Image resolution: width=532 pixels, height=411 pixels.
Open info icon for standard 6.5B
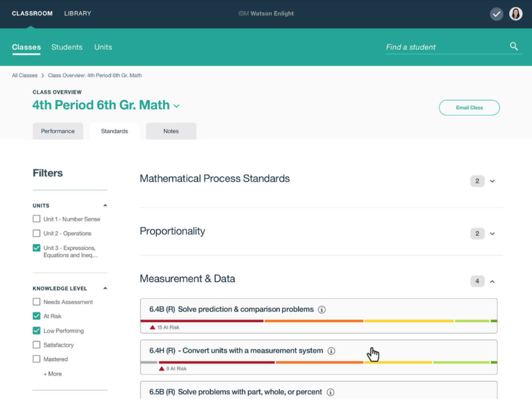point(330,392)
